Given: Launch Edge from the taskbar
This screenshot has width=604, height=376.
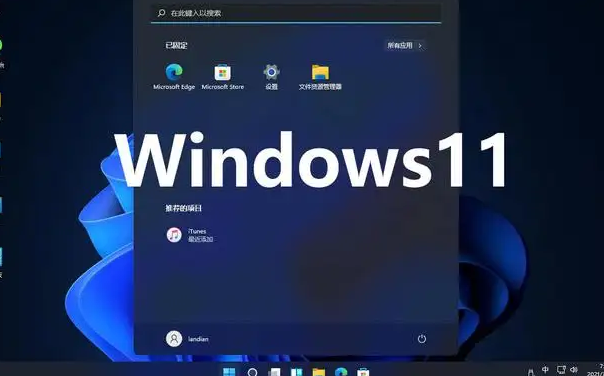Looking at the screenshot, I should (341, 372).
